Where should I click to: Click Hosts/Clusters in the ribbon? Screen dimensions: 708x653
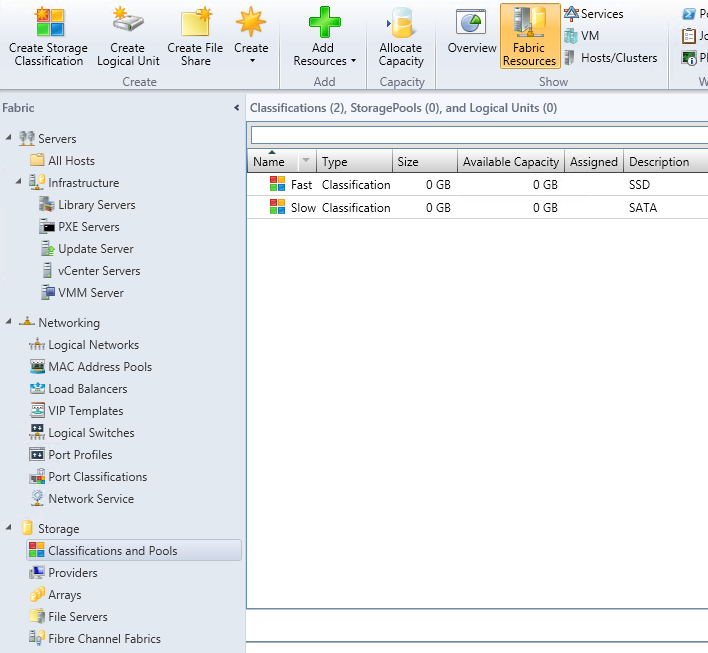(618, 58)
